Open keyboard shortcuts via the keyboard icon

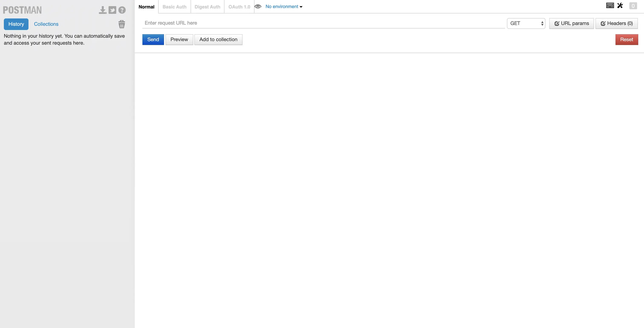coord(610,6)
